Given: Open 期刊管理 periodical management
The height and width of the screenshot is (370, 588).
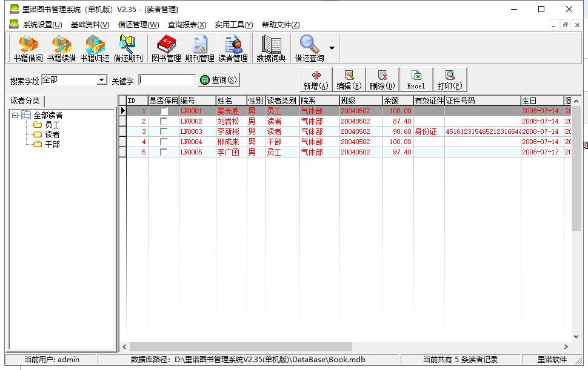Looking at the screenshot, I should coord(199,48).
